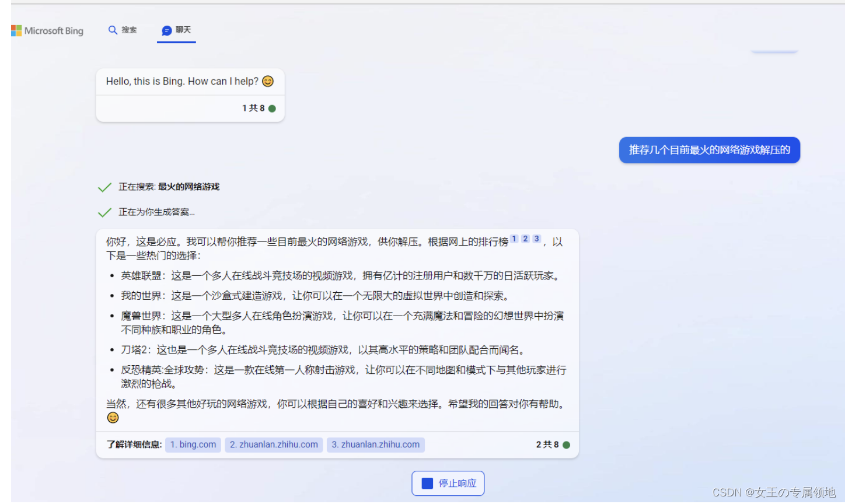Click the blue square stop icon
This screenshot has width=845, height=504.
(427, 483)
